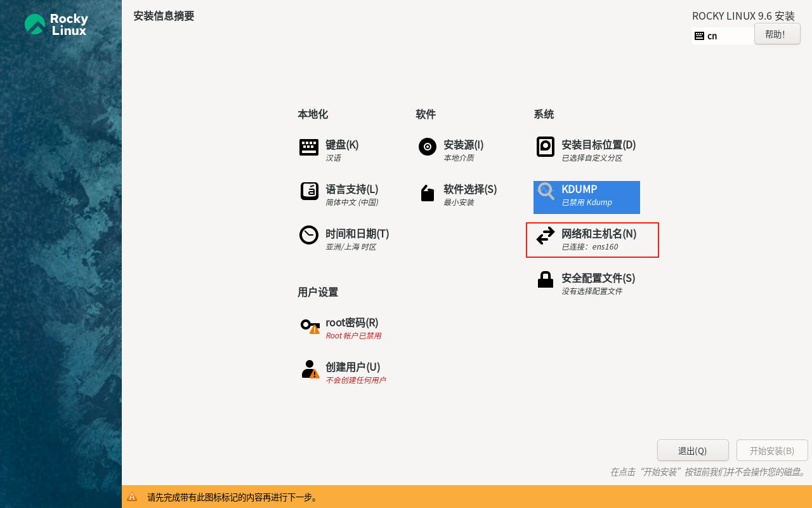
Task: Open 安装目标位置(D) installation destination
Action: point(599,145)
